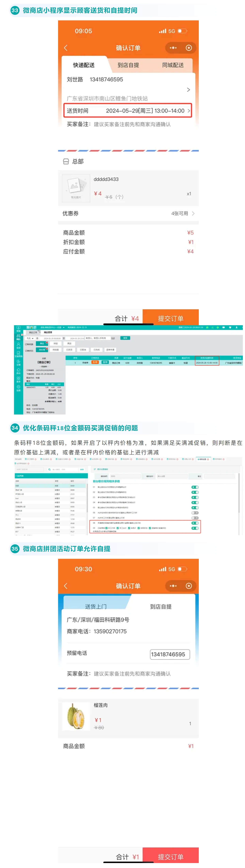
Task: Select 总部 row in the store list
Action: (x=51, y=486)
